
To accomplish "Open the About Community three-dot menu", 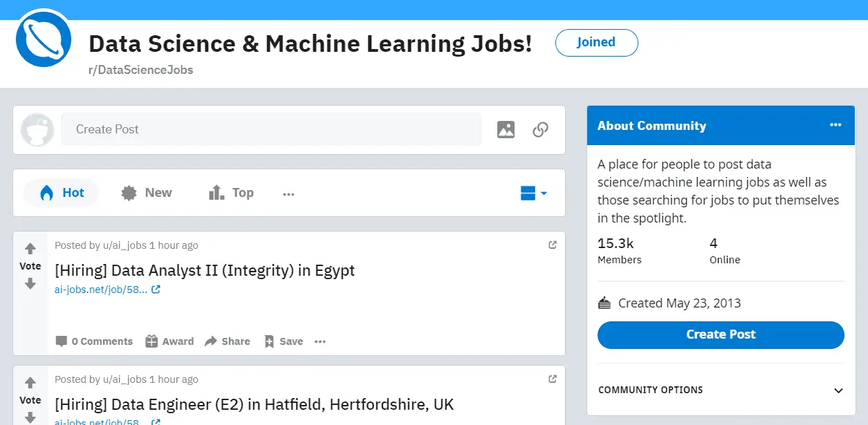I will (x=835, y=125).
